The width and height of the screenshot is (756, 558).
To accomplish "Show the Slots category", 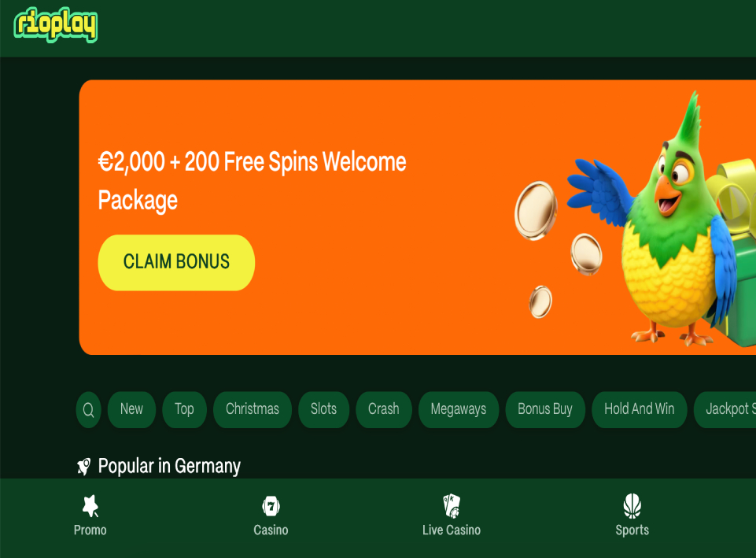I will coord(323,410).
